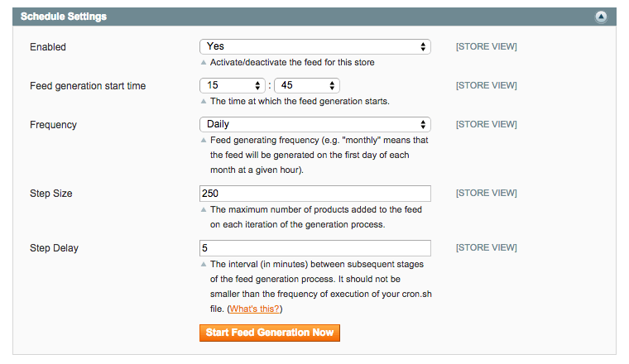Open the start time minutes dropdown
The image size is (629, 364).
click(306, 85)
